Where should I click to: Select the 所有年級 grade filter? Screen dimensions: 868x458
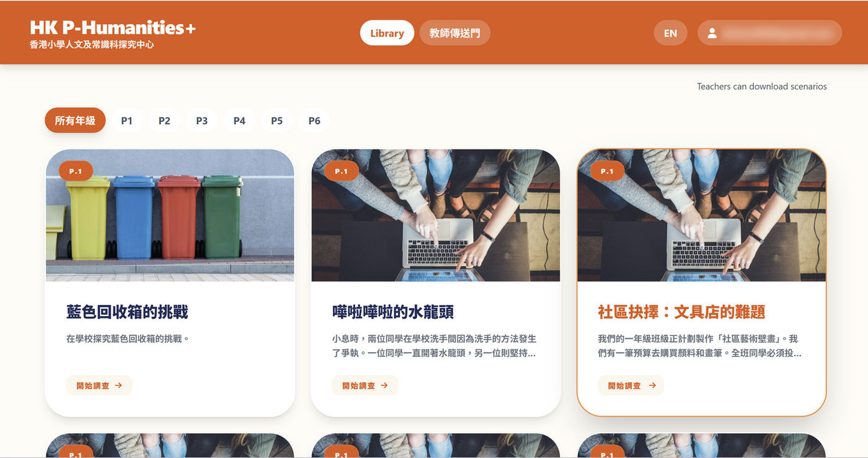pyautogui.click(x=75, y=120)
